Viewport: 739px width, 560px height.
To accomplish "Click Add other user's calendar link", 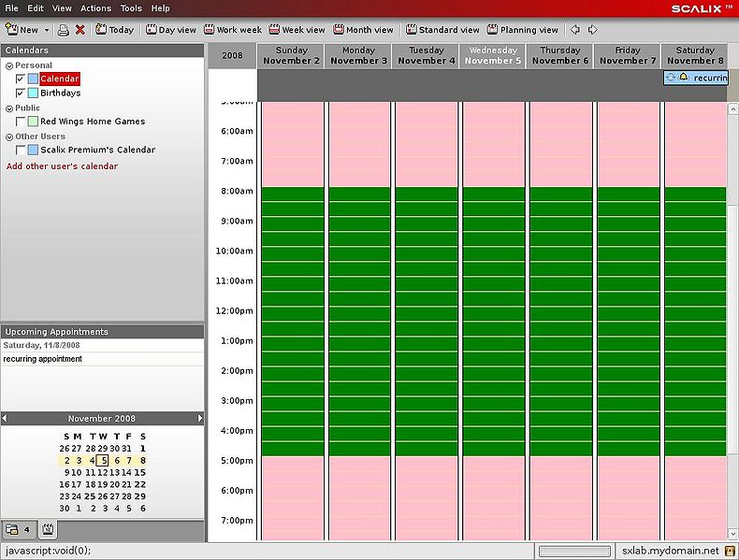I will click(x=62, y=166).
